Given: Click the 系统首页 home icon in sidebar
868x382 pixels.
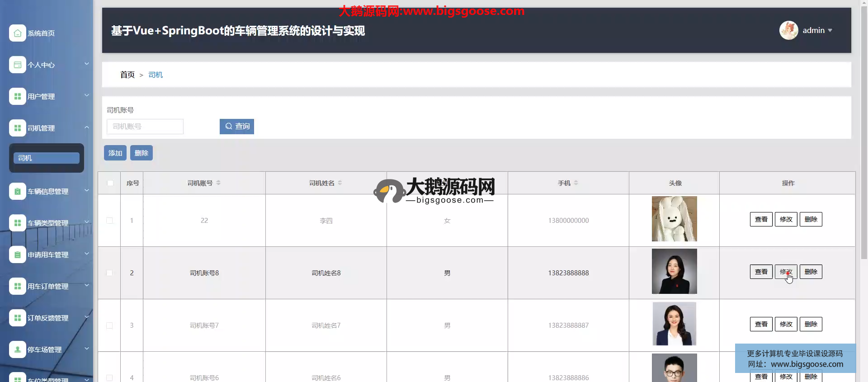Looking at the screenshot, I should 17,33.
